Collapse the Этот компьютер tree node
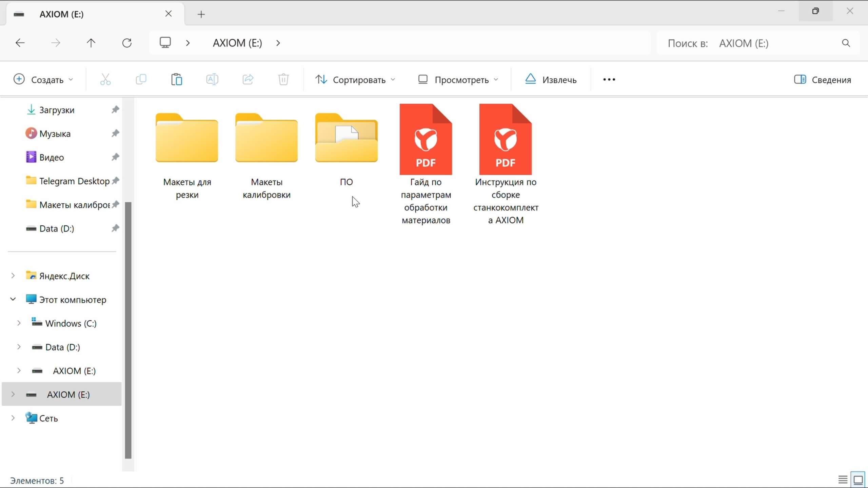Screen dimensions: 868x488 [13, 299]
